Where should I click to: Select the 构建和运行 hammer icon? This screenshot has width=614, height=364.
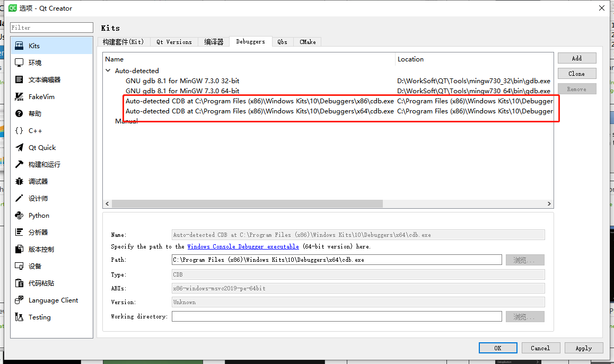[19, 164]
